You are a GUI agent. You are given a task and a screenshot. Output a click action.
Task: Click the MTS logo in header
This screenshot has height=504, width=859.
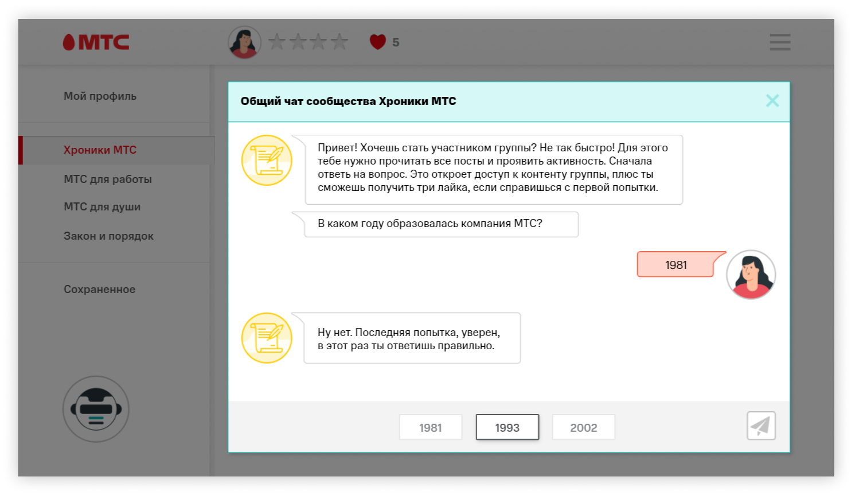pyautogui.click(x=96, y=42)
